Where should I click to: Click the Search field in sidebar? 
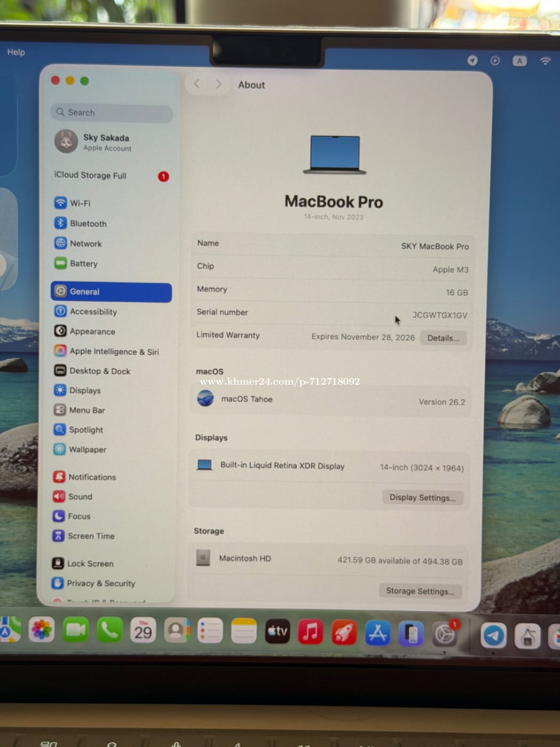[x=112, y=113]
